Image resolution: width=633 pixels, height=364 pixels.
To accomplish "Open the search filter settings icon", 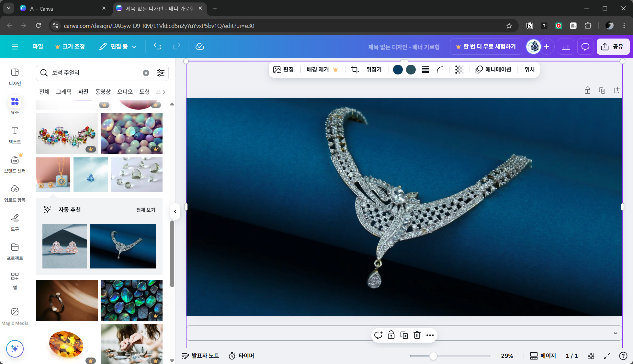I will point(161,73).
